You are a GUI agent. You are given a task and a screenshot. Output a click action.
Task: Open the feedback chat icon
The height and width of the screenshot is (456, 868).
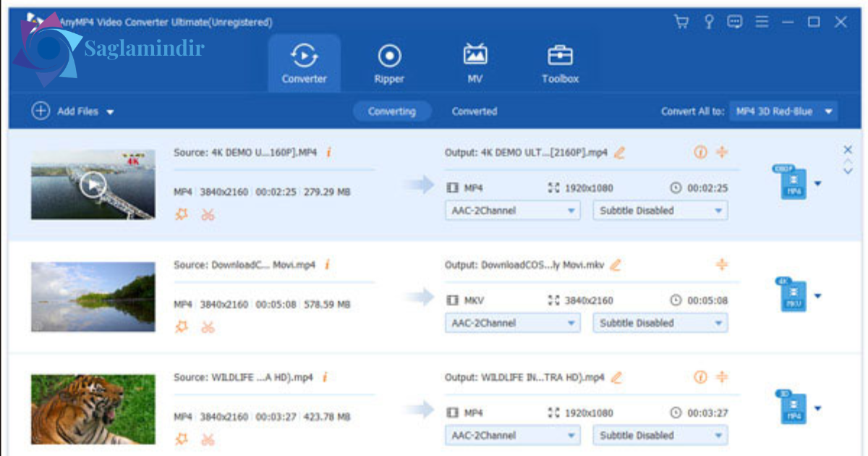coord(735,22)
